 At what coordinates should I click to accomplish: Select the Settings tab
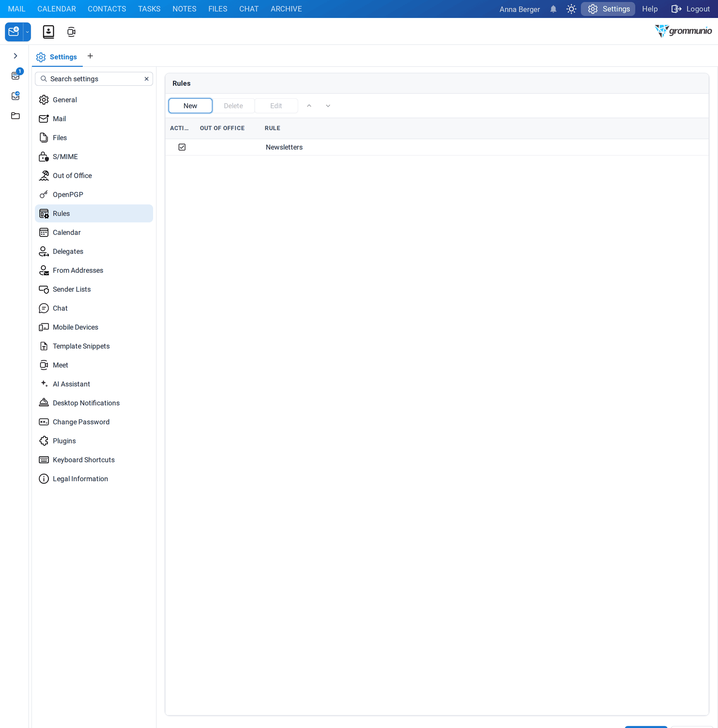tap(57, 57)
